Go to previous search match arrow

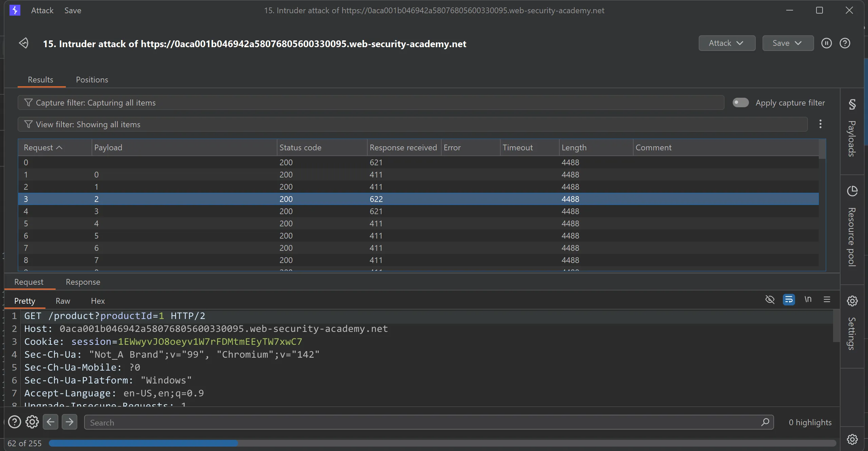tap(51, 422)
